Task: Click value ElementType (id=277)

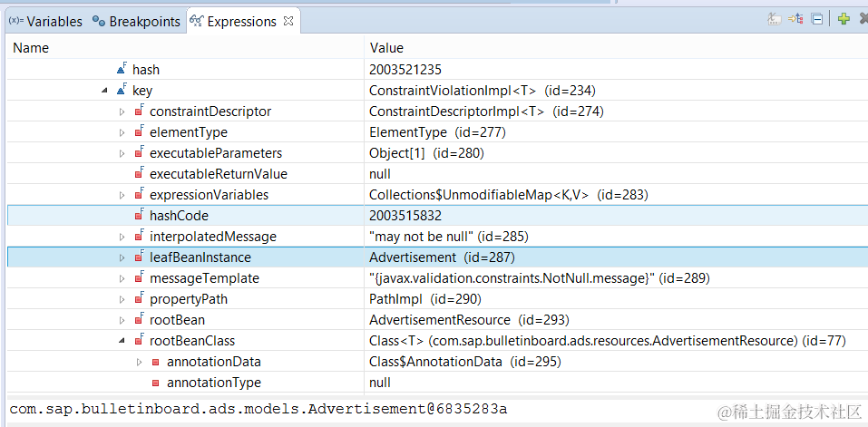Action: point(437,132)
